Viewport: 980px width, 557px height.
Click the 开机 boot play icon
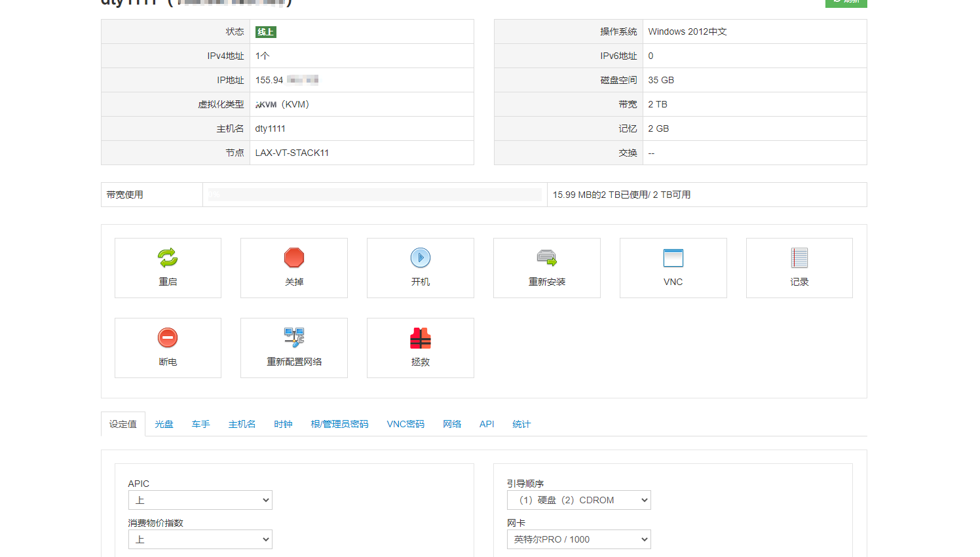420,258
